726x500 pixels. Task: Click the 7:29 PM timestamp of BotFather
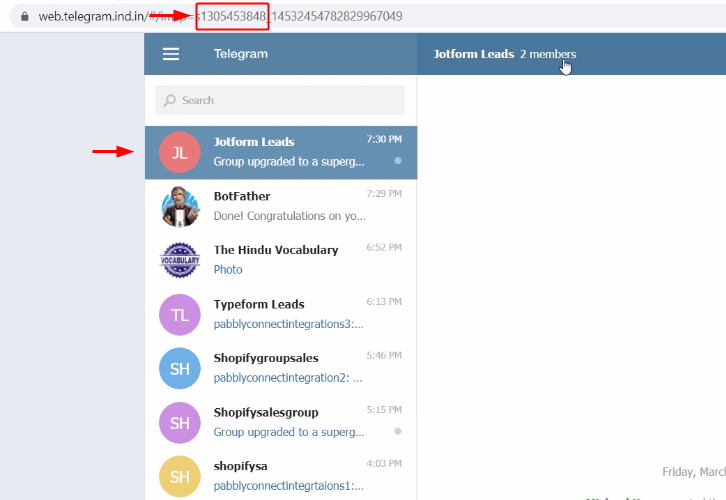(384, 194)
